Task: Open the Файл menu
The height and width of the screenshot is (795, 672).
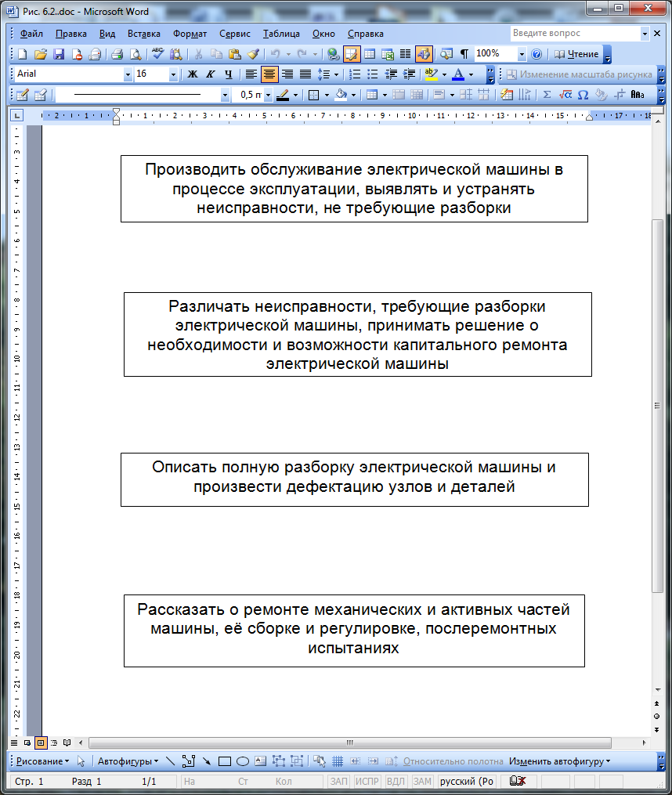Action: tap(31, 34)
